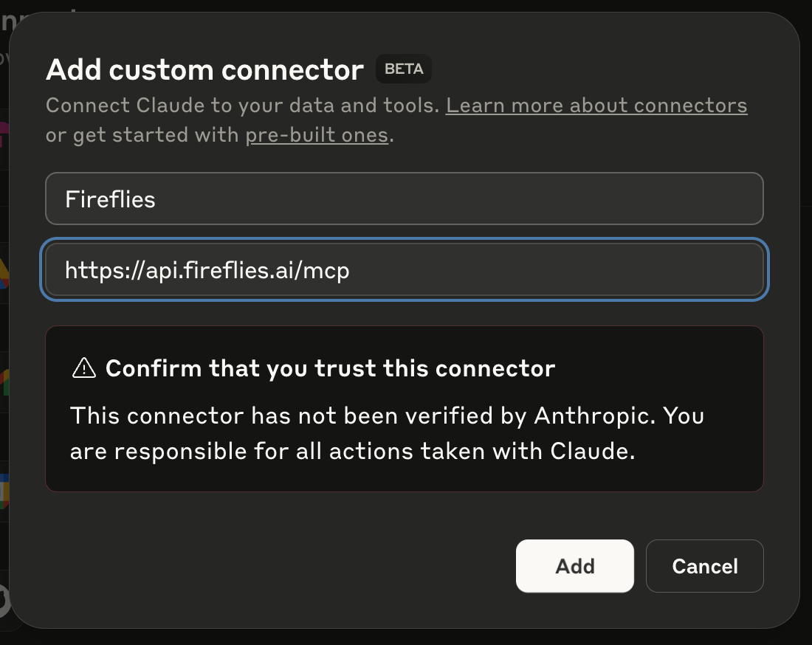Image resolution: width=812 pixels, height=645 pixels.
Task: Click the pink connector icon at left edge
Action: [4, 134]
